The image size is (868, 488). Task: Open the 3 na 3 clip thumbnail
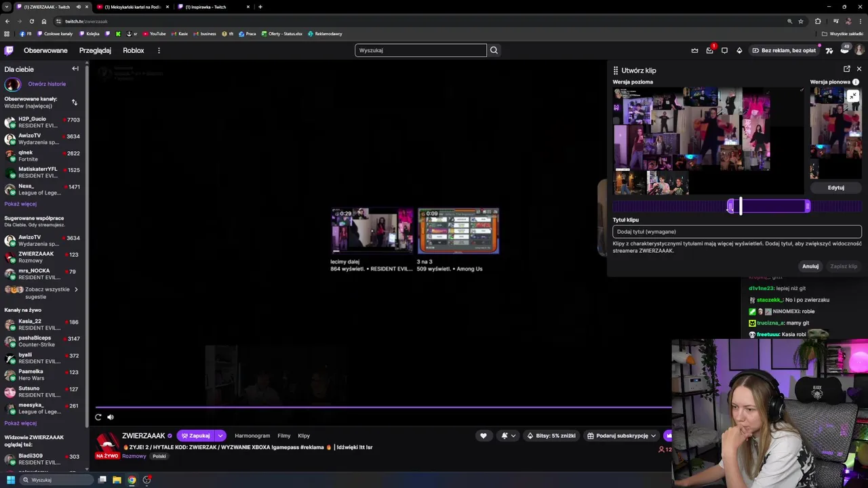click(458, 231)
